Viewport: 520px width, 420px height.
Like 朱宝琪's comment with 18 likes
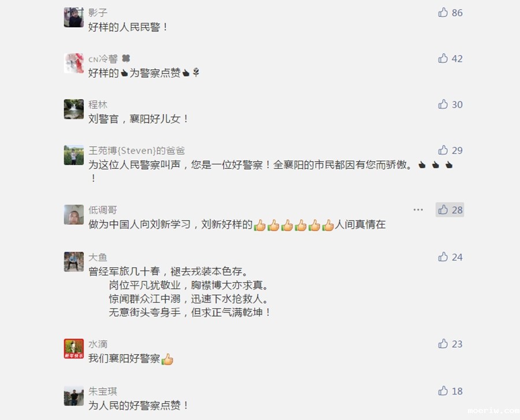pos(450,391)
